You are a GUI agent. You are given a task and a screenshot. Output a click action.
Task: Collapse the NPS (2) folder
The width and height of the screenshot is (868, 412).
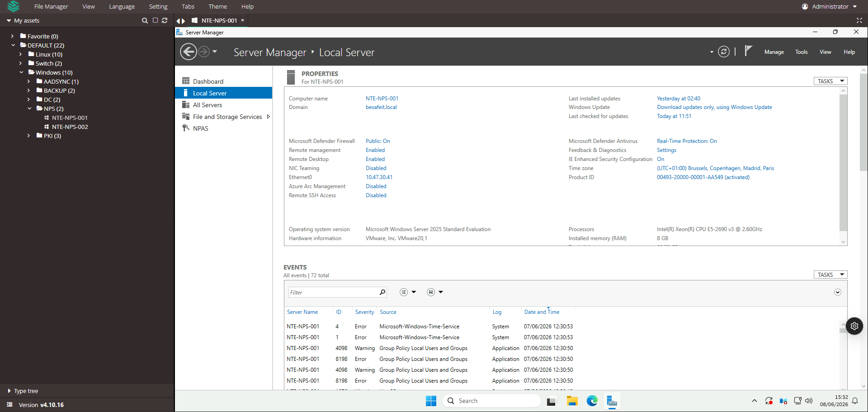point(29,109)
